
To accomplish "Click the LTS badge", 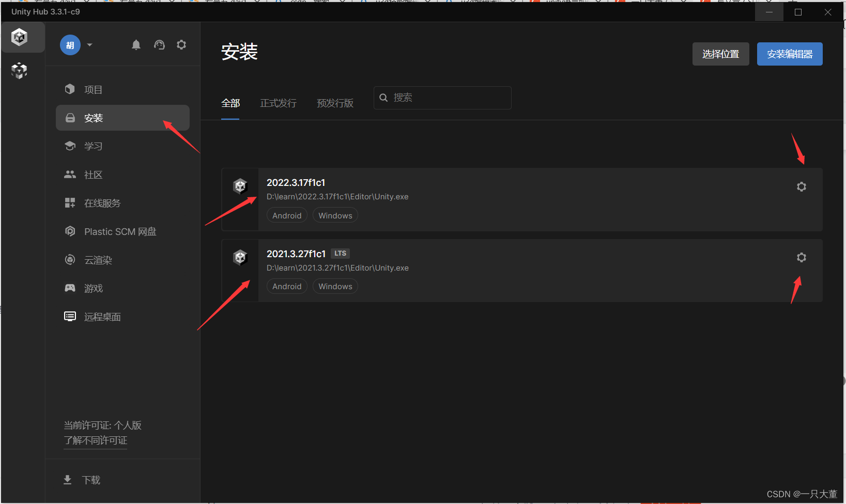I will pos(341,254).
